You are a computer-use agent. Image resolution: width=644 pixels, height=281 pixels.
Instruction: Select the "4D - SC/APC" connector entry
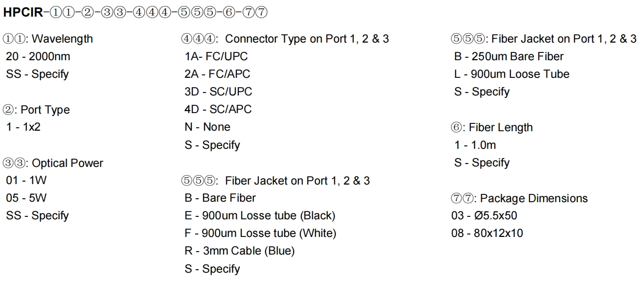pyautogui.click(x=218, y=109)
